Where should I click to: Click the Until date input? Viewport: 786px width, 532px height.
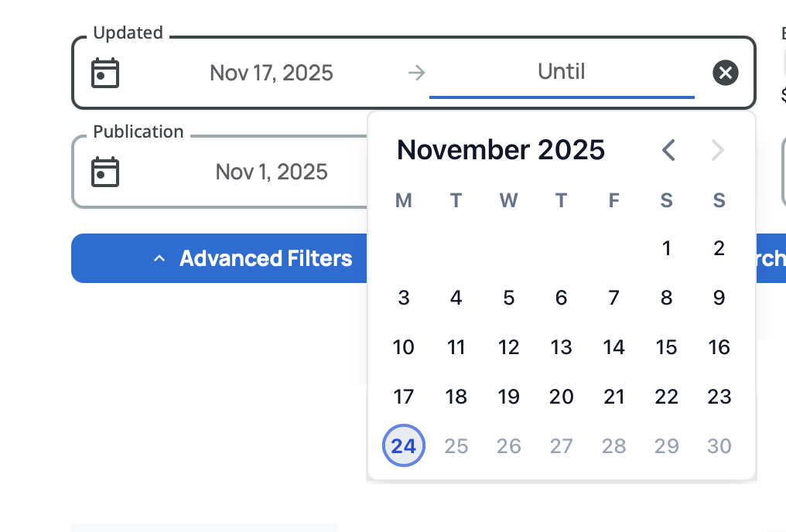click(562, 73)
